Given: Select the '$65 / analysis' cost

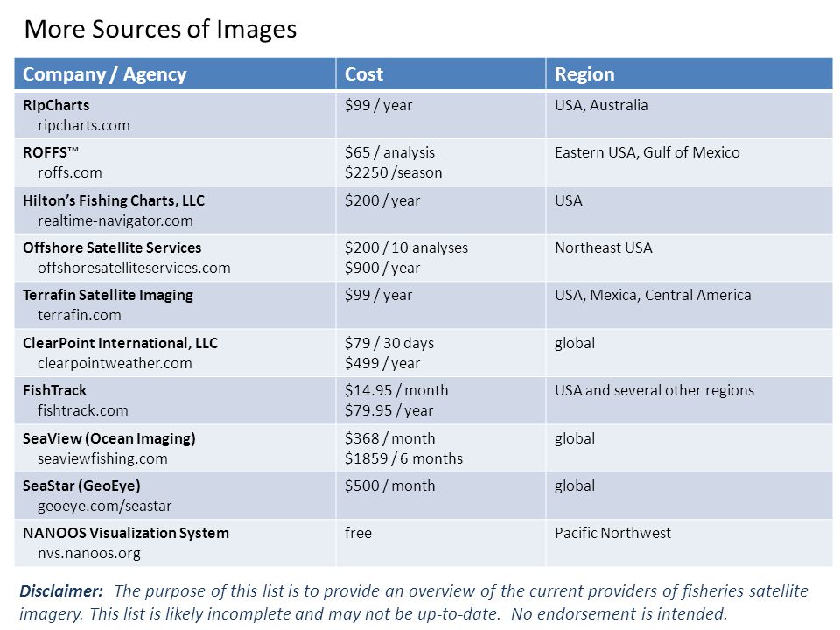Looking at the screenshot, I should [389, 152].
